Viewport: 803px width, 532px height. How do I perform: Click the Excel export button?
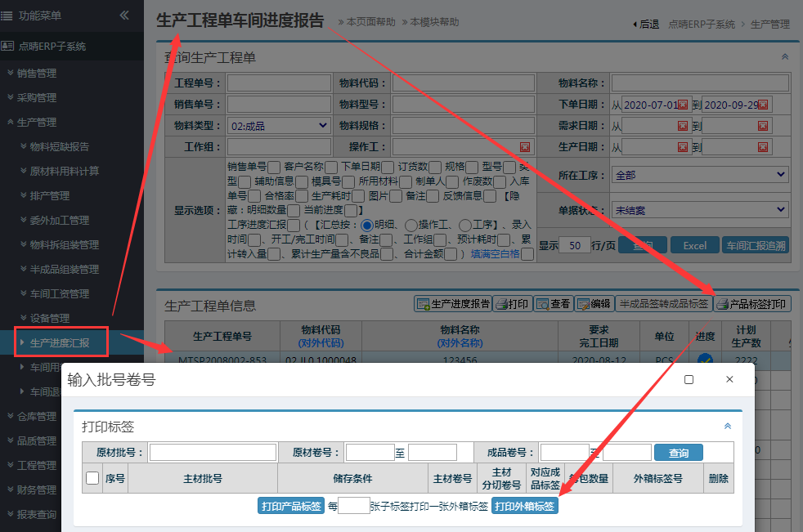(694, 246)
